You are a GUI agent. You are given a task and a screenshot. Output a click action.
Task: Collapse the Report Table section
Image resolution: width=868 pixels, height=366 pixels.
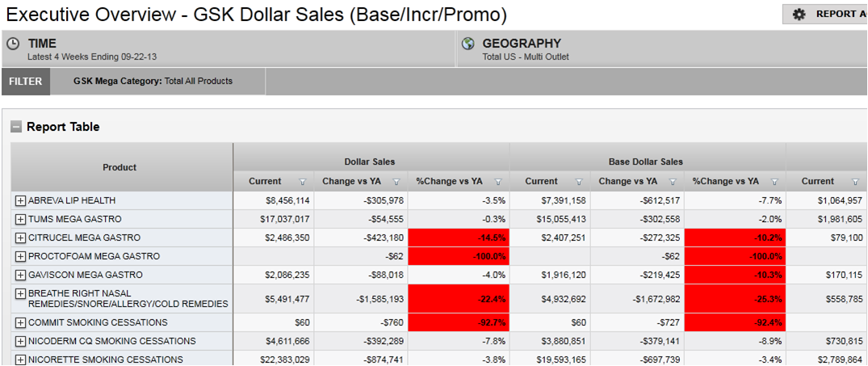(x=16, y=127)
